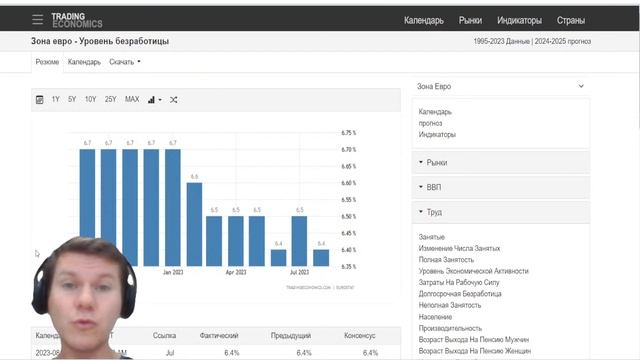Open the Скачать dropdown
640x360 pixels.
(x=124, y=62)
